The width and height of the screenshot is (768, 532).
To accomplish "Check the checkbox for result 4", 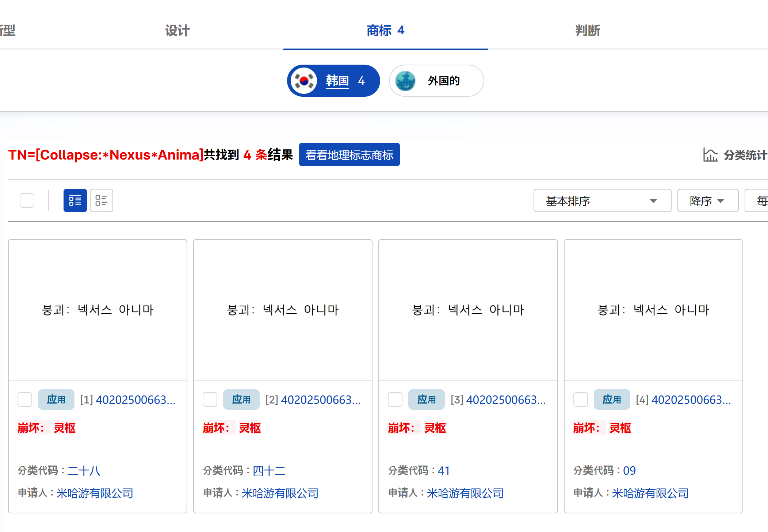I will pyautogui.click(x=580, y=399).
